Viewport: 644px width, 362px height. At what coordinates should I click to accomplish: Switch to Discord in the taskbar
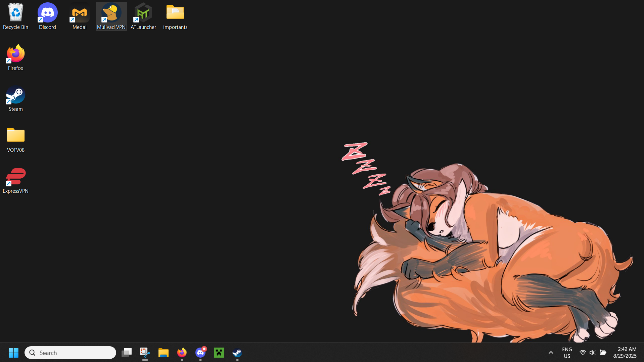click(x=200, y=353)
